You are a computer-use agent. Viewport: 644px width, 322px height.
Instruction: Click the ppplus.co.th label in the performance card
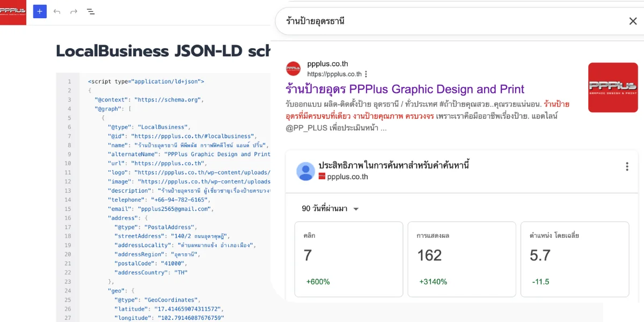pos(347,177)
